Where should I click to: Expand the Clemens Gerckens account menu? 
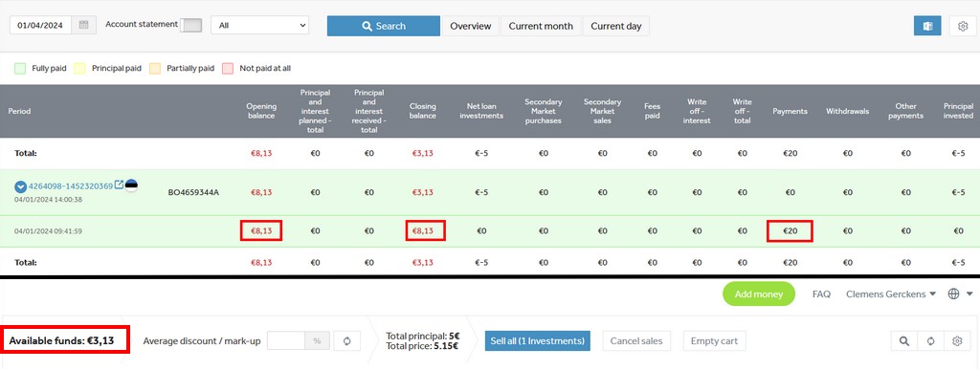click(x=891, y=294)
